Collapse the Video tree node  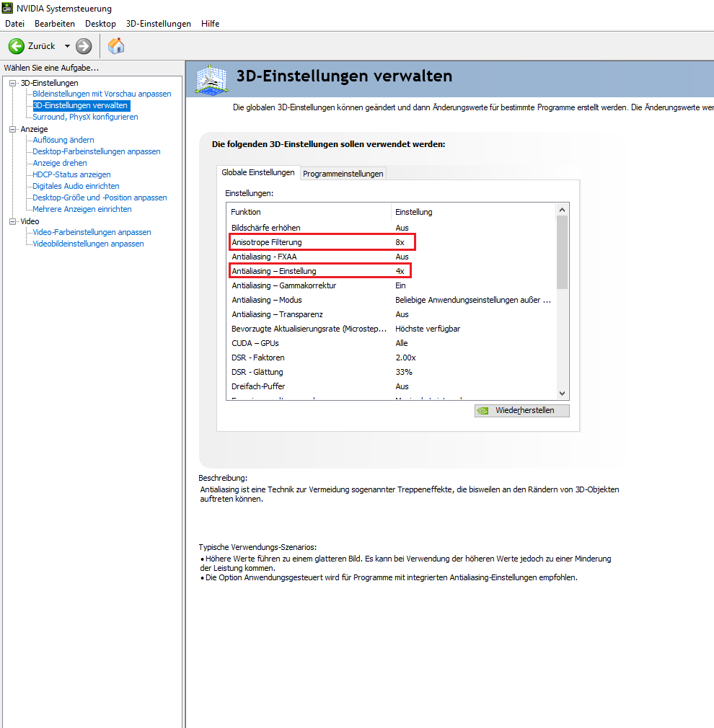click(x=12, y=221)
